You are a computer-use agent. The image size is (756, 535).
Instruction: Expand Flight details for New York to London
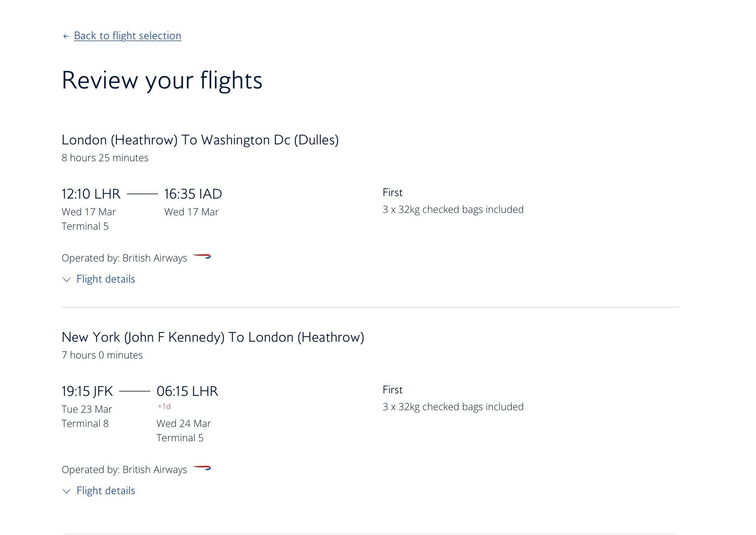105,491
